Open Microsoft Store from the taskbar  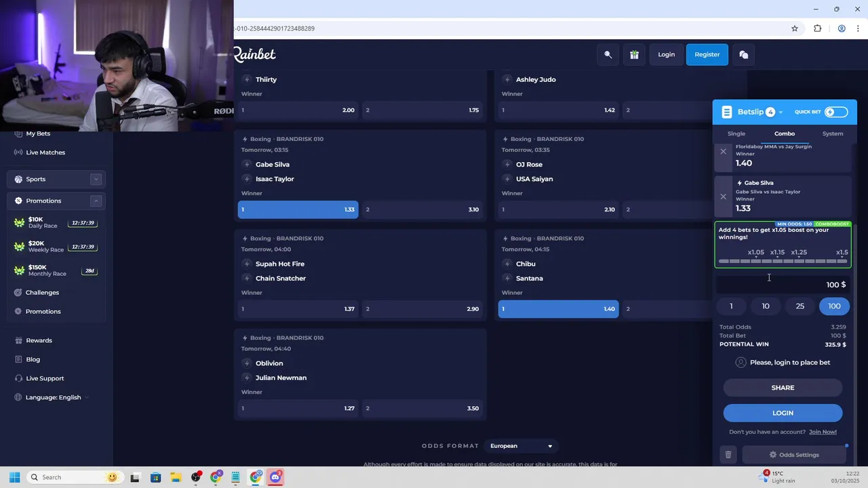(155, 477)
